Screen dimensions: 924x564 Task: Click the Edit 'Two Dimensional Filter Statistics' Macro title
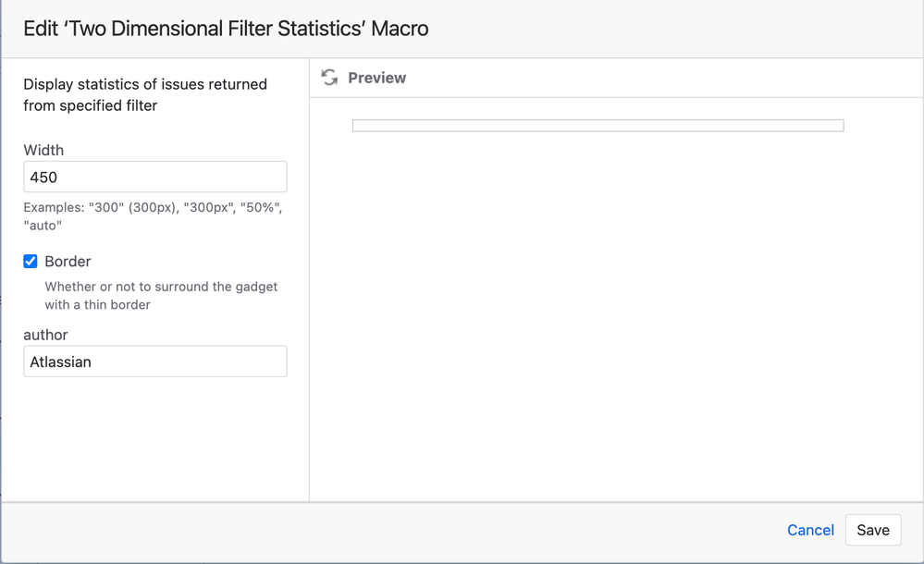[x=226, y=29]
